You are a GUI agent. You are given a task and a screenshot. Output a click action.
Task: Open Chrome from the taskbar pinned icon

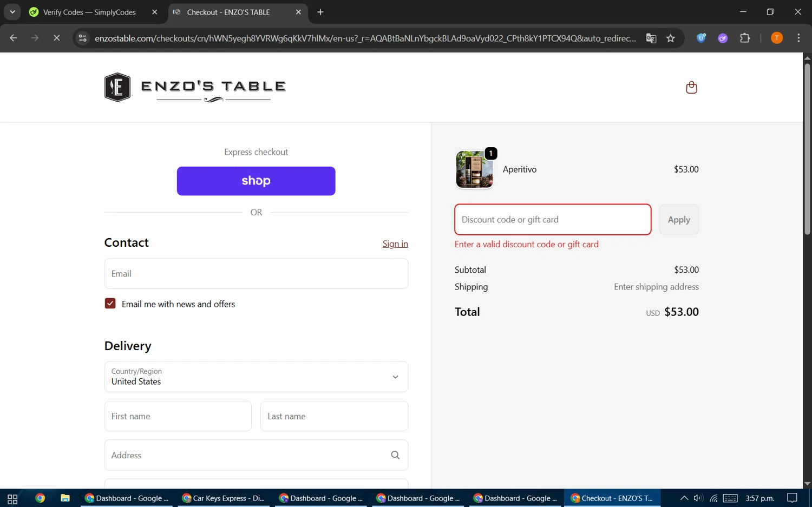pos(40,498)
